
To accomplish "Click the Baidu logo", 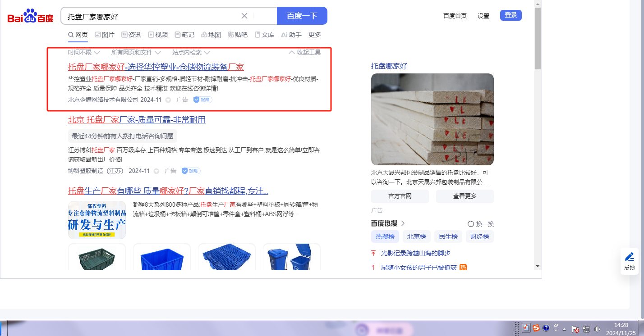I will (31, 16).
